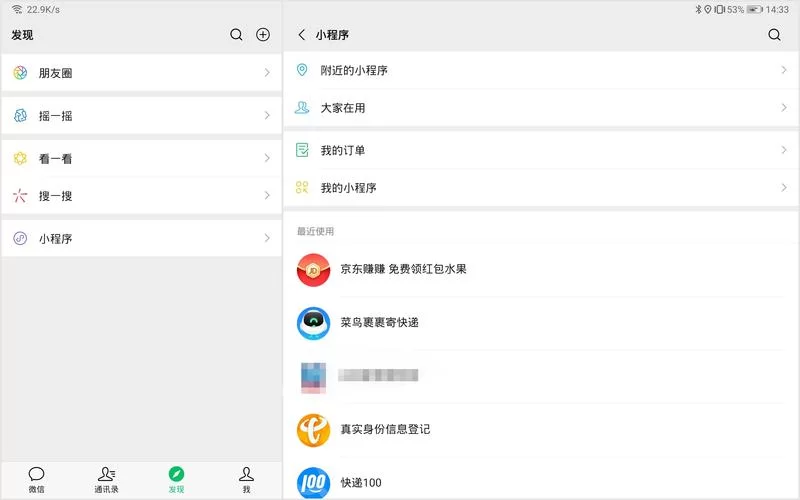Tap the 22.9K/s network speed text
Image resolution: width=800 pixels, height=500 pixels.
43,9
